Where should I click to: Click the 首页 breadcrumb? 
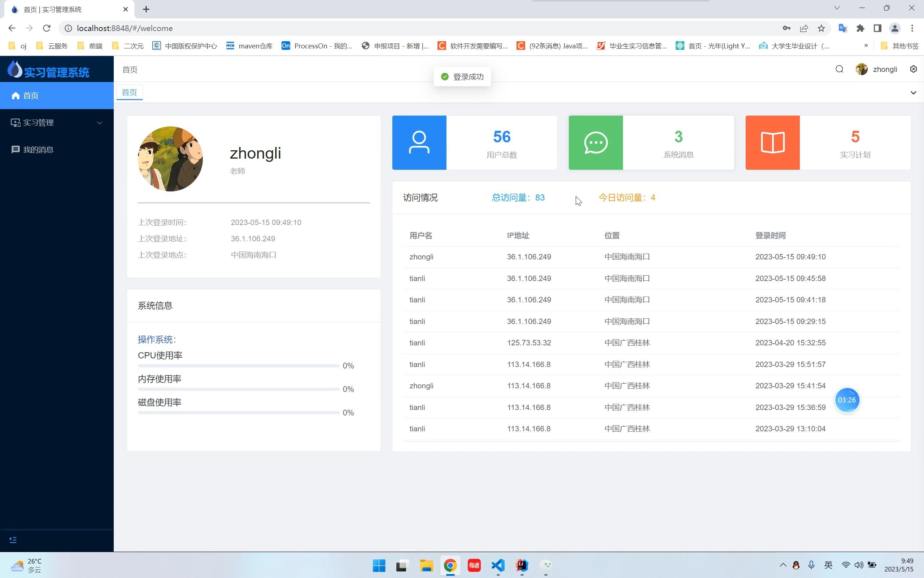(130, 70)
